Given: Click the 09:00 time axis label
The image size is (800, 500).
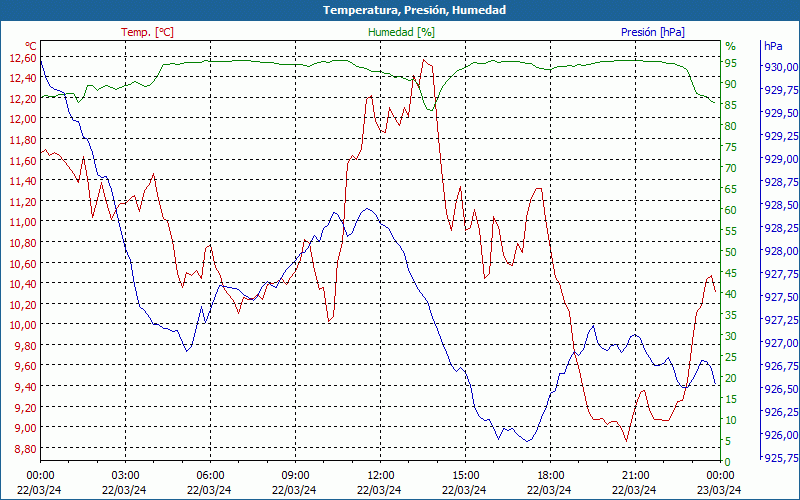Looking at the screenshot, I should (x=295, y=476).
